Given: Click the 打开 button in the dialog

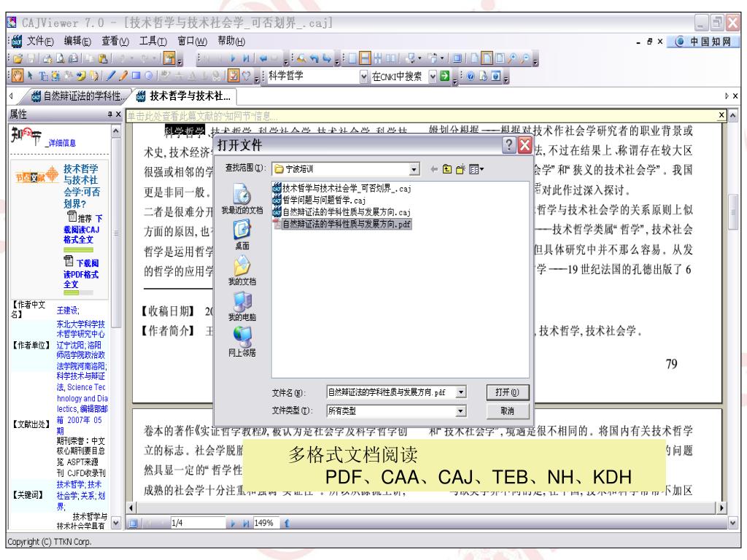Looking at the screenshot, I should (507, 392).
